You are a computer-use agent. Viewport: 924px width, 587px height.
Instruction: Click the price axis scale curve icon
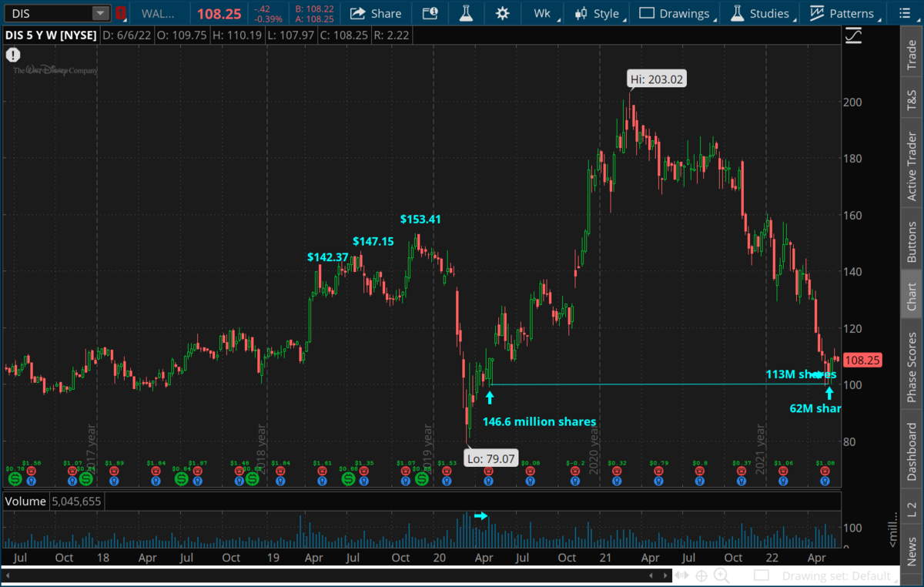tap(853, 35)
